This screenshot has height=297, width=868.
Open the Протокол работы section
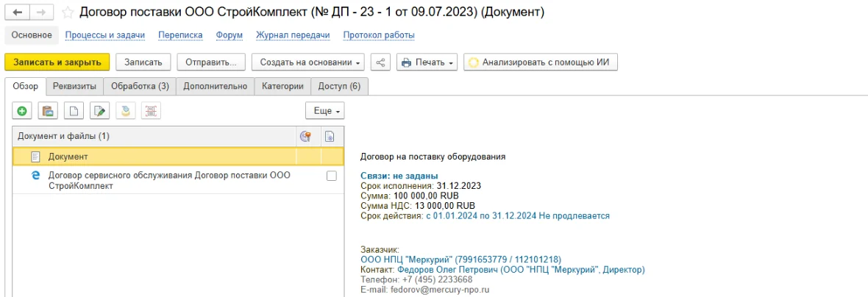pos(379,35)
